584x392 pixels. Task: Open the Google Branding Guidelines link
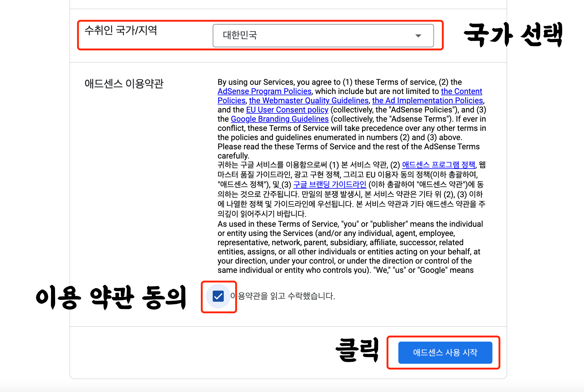[x=280, y=119]
